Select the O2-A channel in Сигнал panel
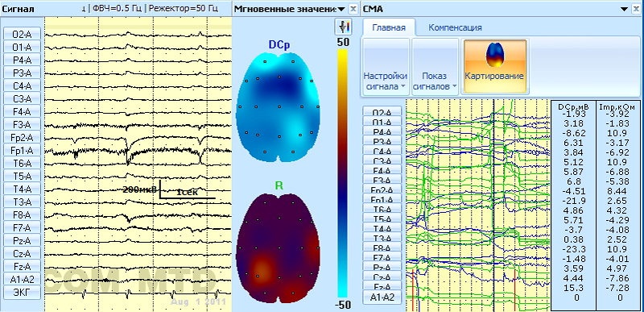The image size is (644, 312). (23, 34)
